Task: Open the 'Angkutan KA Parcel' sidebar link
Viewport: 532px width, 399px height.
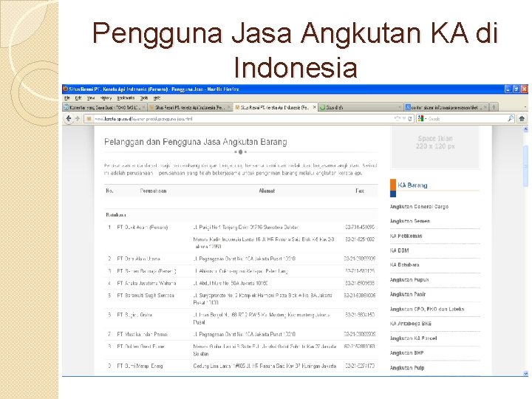Action: [413, 338]
